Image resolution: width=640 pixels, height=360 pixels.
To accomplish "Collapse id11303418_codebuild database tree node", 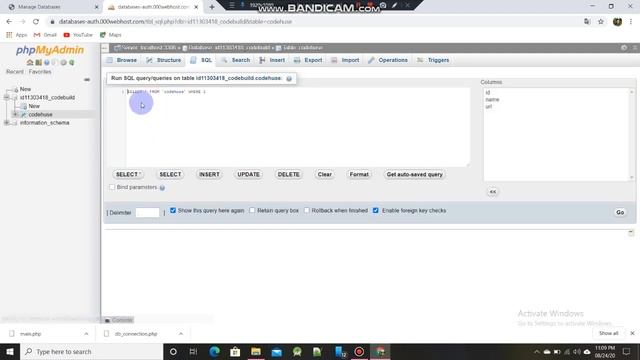I will [x=7, y=98].
